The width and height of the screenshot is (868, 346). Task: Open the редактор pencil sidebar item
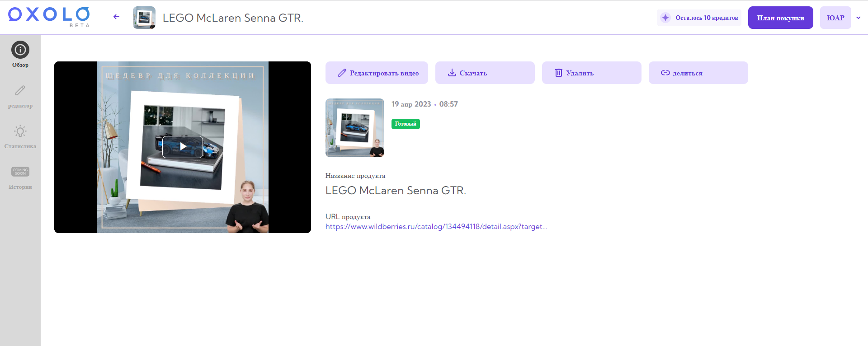[20, 96]
